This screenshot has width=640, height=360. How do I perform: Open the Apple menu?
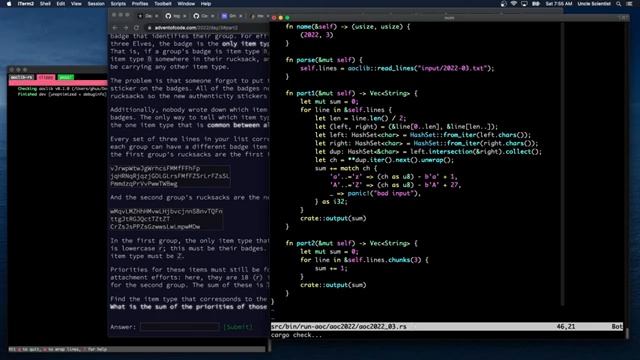point(9,4)
